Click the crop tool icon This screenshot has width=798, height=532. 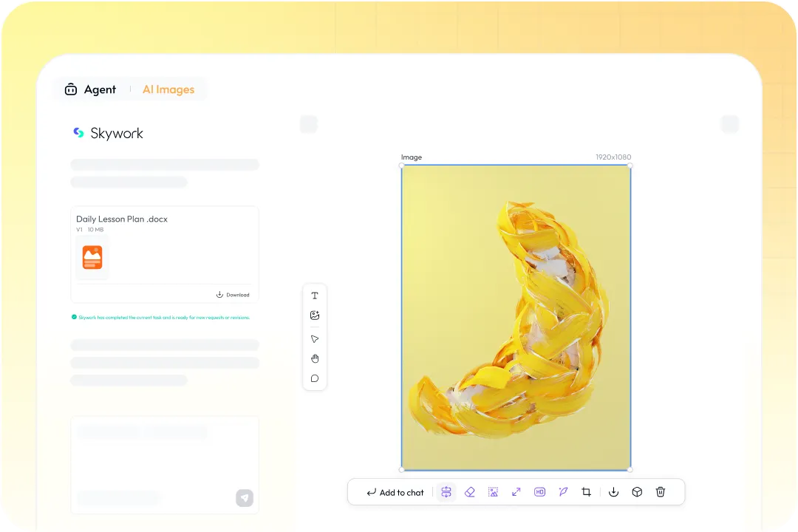[587, 492]
